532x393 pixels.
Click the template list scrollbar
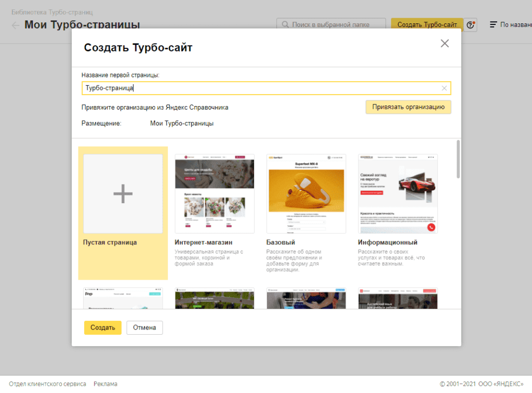[x=458, y=159]
